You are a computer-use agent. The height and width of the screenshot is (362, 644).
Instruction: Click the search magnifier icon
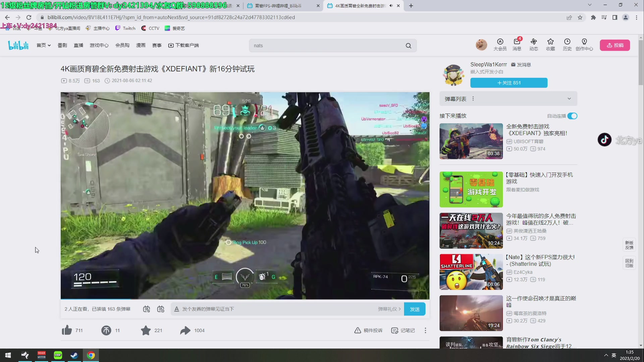click(x=408, y=46)
